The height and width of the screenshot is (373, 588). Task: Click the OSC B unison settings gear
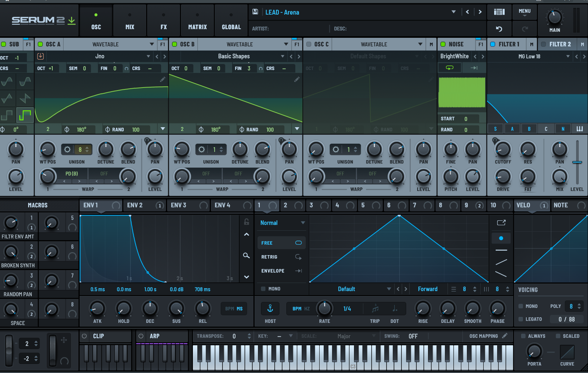(x=201, y=150)
